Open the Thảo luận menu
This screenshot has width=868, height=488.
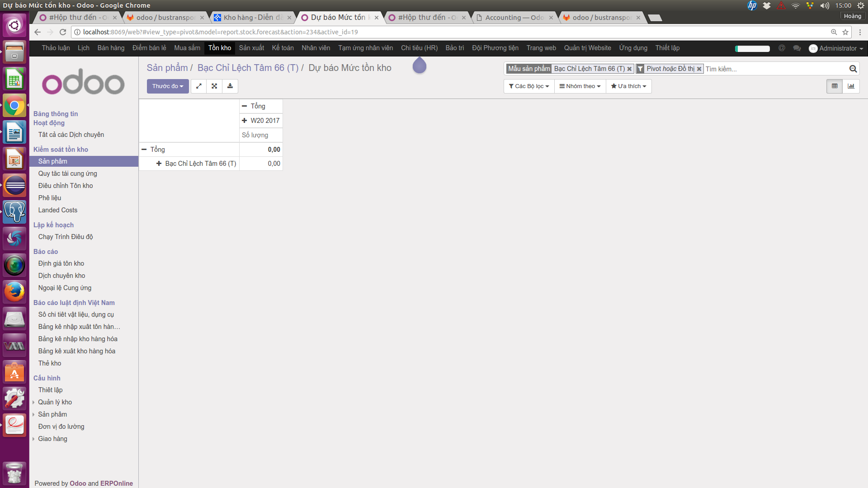tap(56, 48)
